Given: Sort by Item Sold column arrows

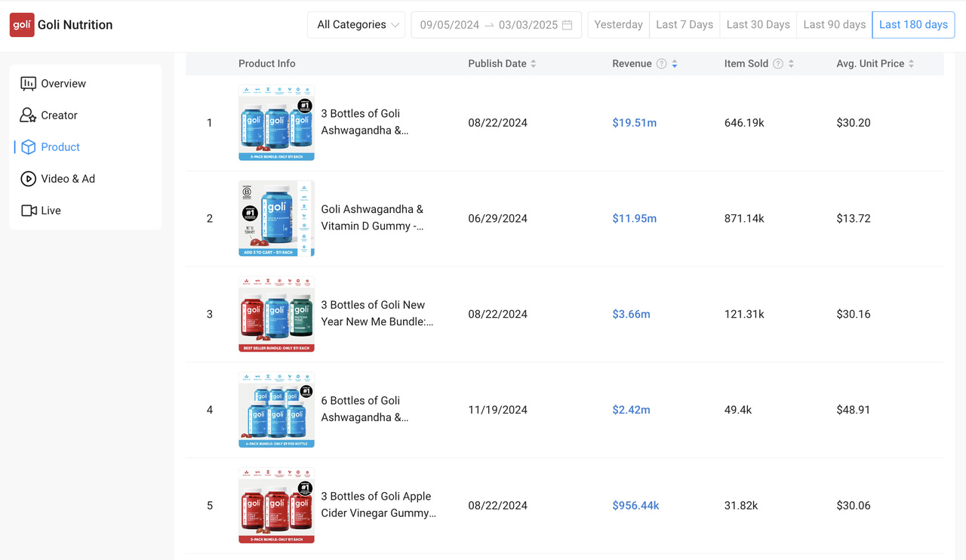Looking at the screenshot, I should (x=791, y=64).
